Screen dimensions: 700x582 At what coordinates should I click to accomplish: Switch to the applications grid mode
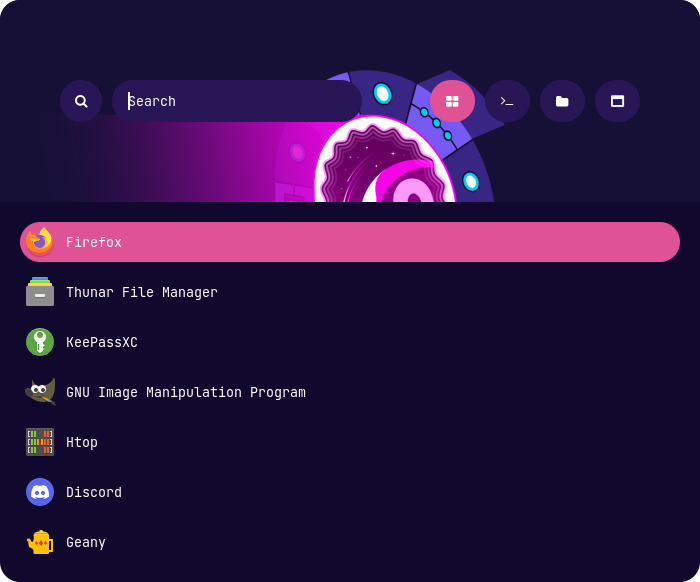pyautogui.click(x=452, y=101)
